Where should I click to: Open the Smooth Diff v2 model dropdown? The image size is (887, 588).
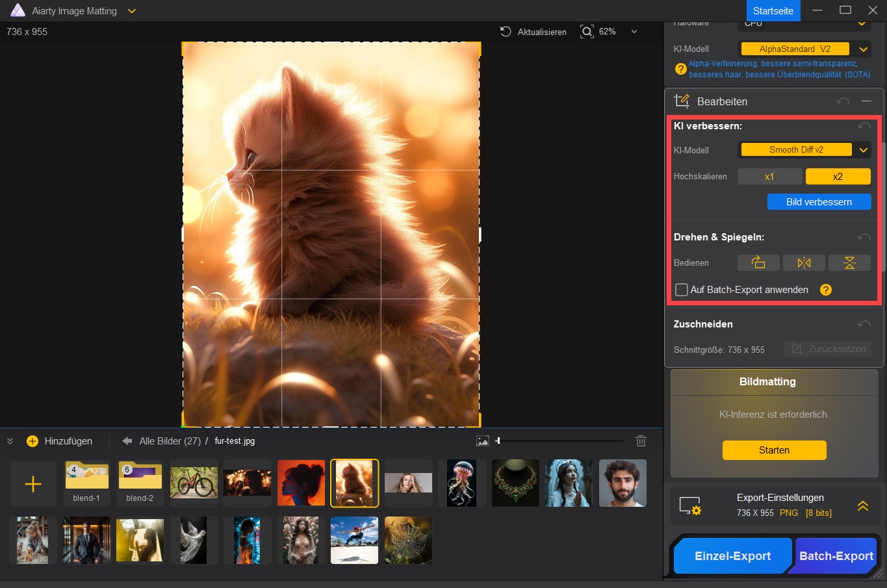click(x=863, y=150)
